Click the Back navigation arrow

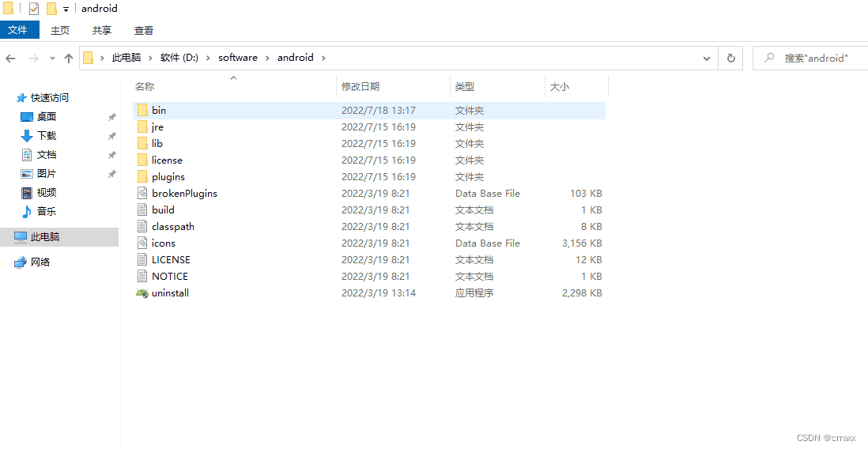click(x=10, y=58)
